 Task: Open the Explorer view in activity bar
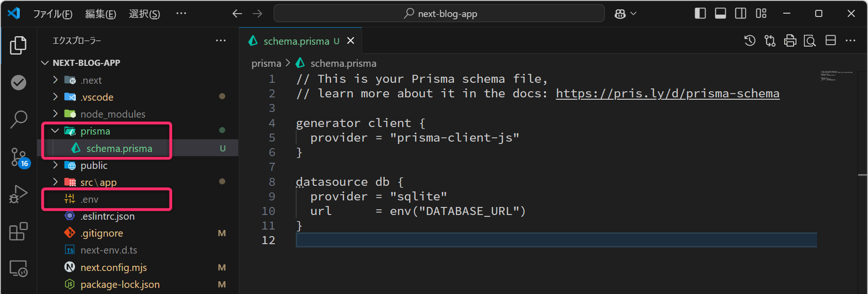18,46
